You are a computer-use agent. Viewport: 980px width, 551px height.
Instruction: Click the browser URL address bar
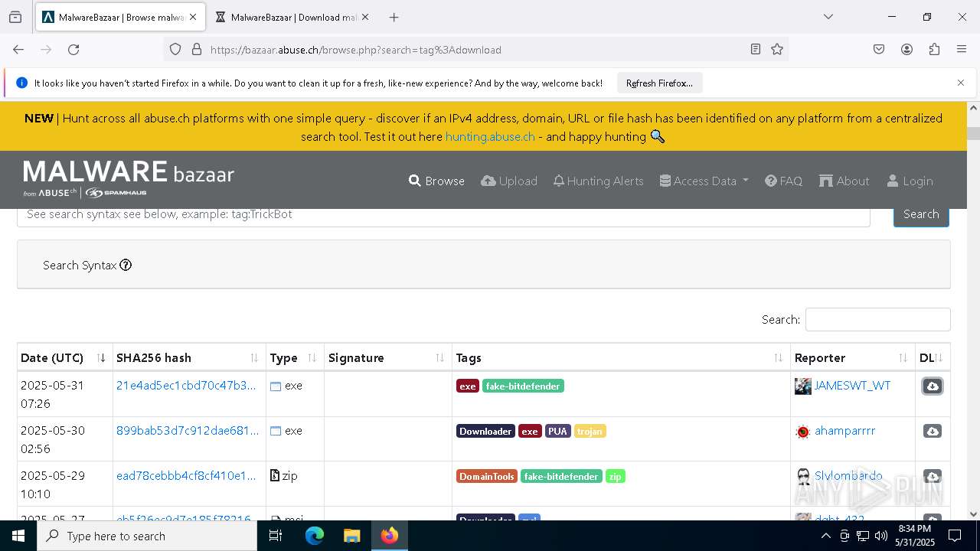point(475,49)
